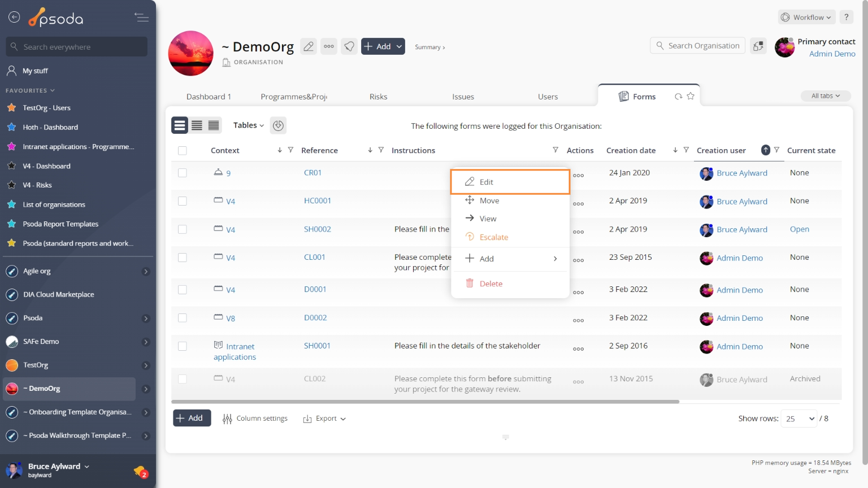Check the box for the D0001 row
868x488 pixels.
click(182, 290)
